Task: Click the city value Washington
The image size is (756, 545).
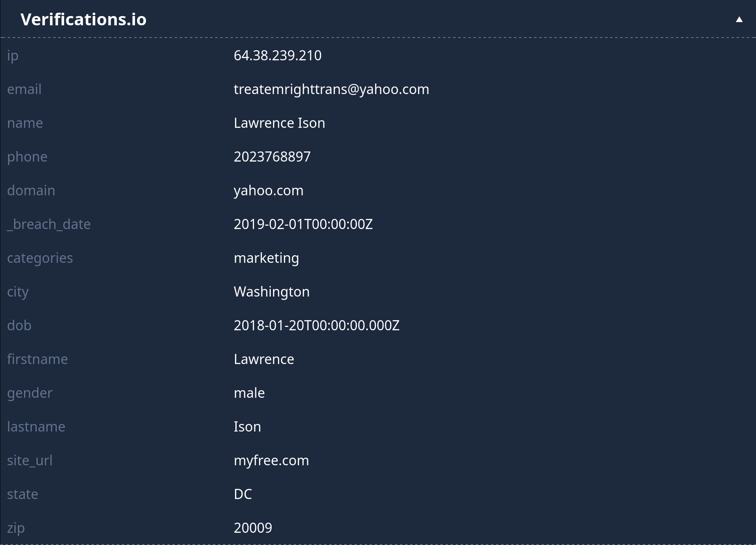Action: coord(272,291)
